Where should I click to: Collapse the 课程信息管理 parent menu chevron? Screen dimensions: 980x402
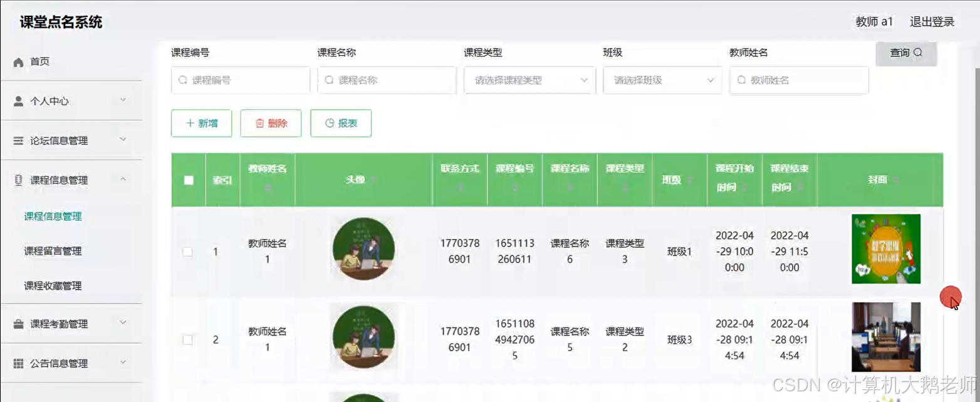pyautogui.click(x=123, y=179)
